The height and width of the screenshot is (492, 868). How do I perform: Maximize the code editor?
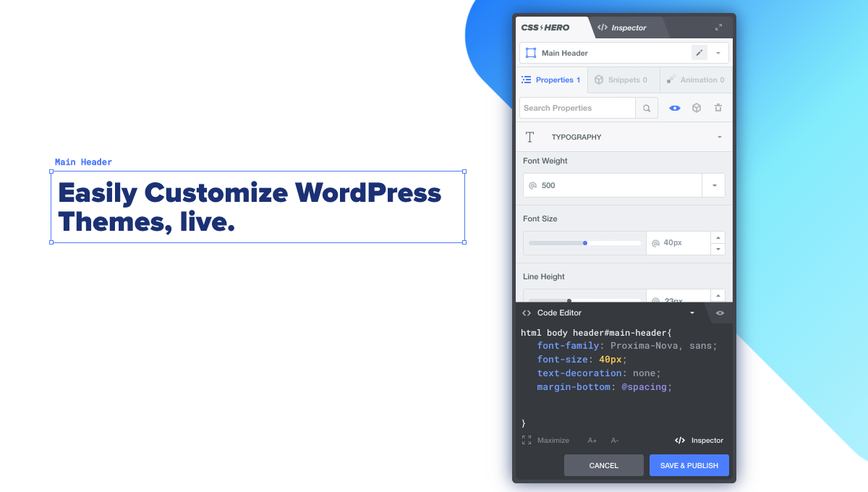[x=545, y=440]
